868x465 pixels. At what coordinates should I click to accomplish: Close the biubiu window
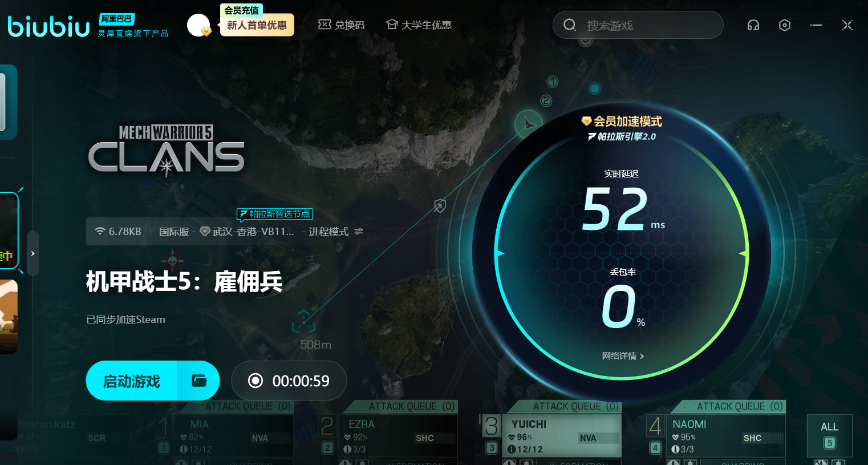(x=847, y=25)
